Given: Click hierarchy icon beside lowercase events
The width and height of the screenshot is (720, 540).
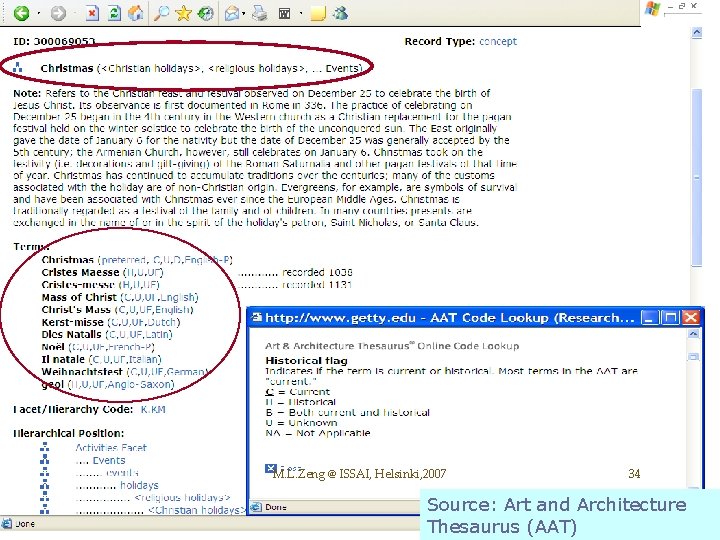Looking at the screenshot, I should click(x=45, y=472).
